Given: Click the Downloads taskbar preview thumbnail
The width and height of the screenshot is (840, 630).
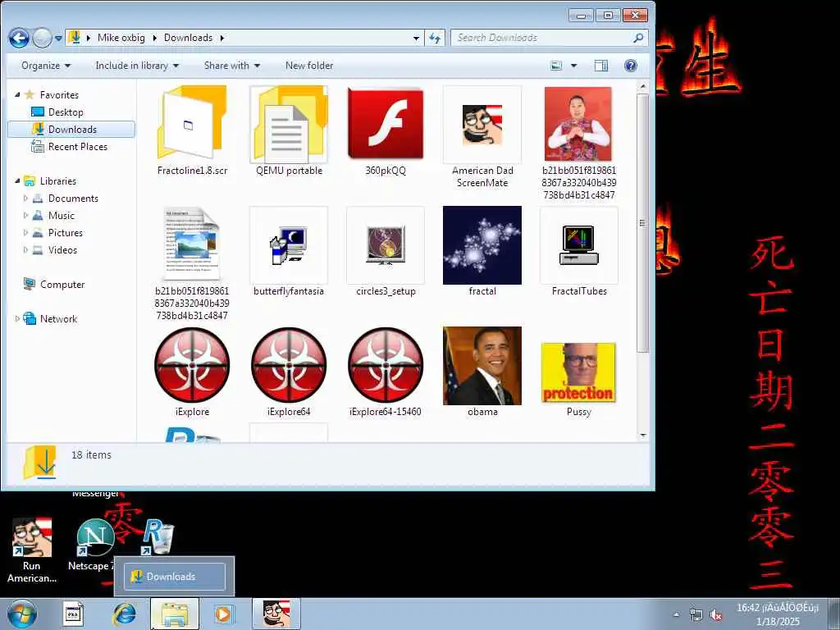Looking at the screenshot, I should (175, 577).
